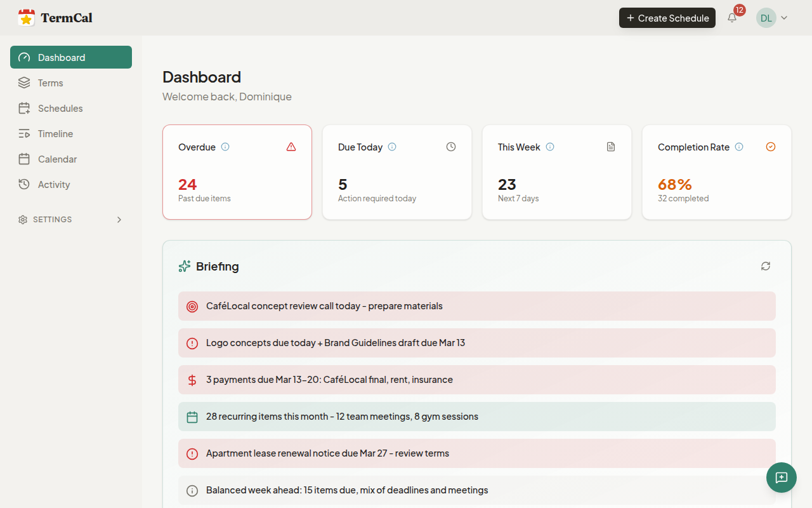Viewport: 812px width, 508px height.
Task: Open Settings using the gear icon
Action: [x=23, y=219]
